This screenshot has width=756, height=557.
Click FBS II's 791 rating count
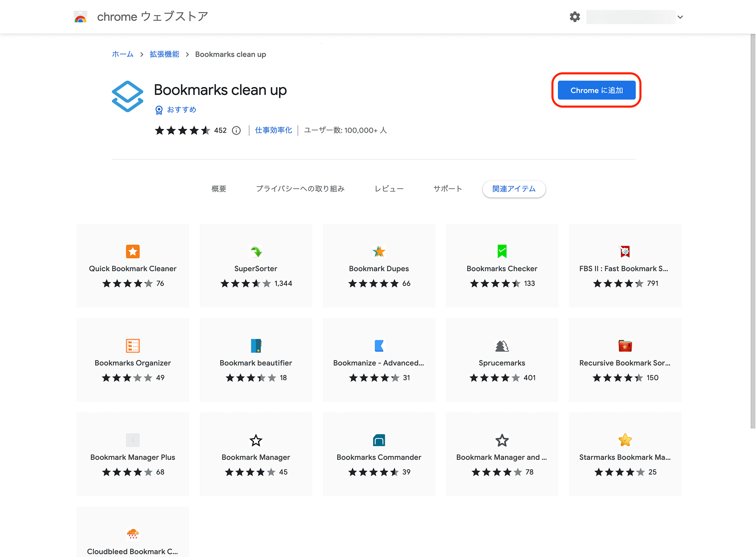(653, 284)
